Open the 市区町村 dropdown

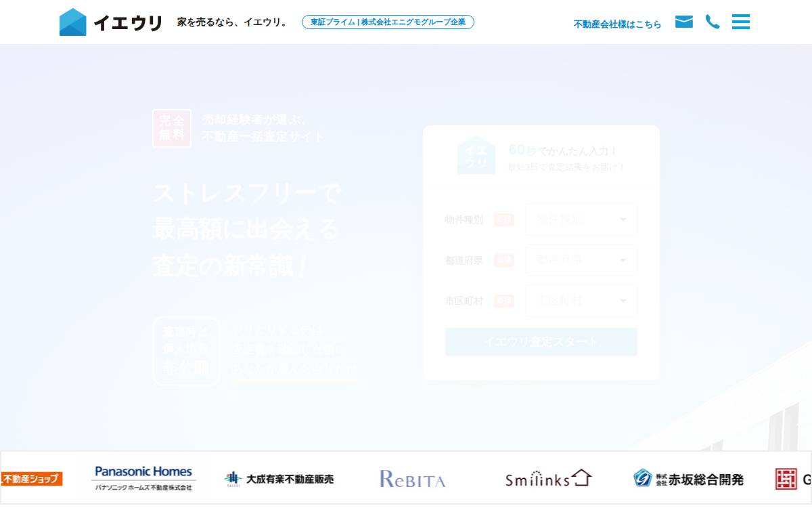pyautogui.click(x=581, y=301)
